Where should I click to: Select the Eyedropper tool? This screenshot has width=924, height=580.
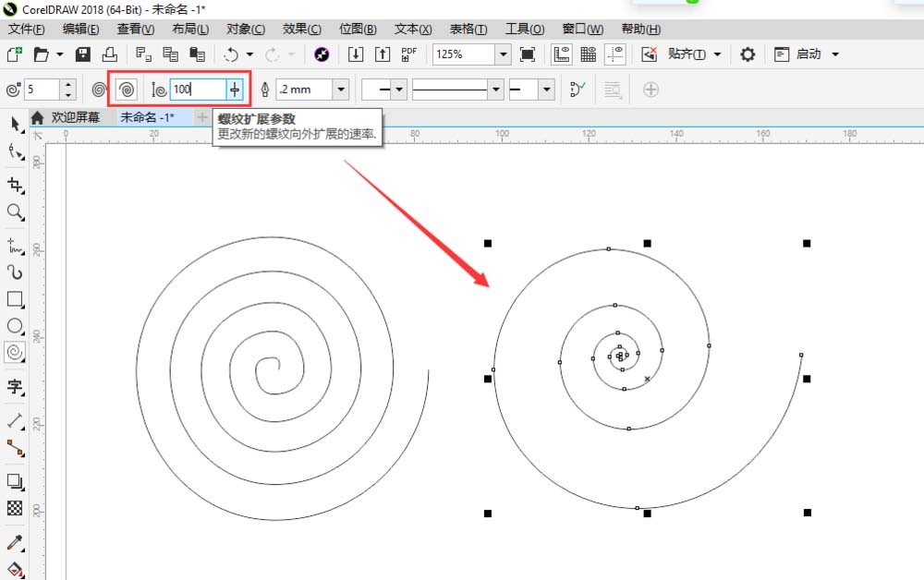(15, 542)
